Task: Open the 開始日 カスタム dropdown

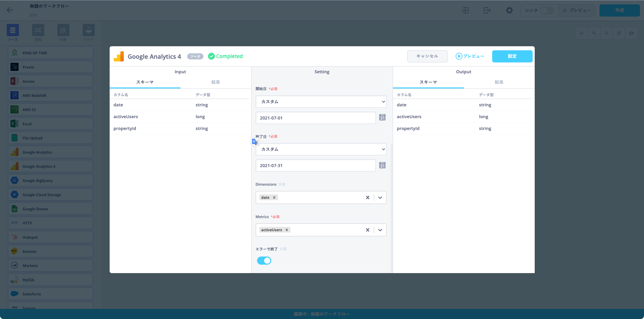Action: (321, 102)
